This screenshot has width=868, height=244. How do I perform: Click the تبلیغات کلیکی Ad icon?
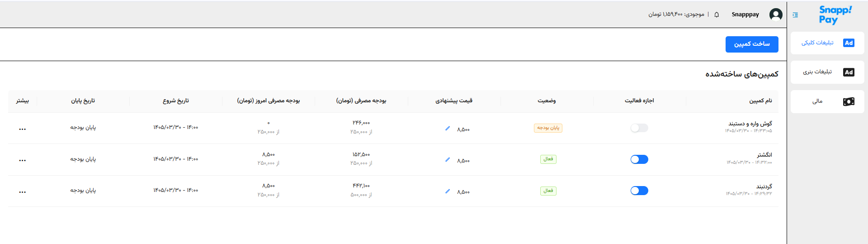coord(849,43)
